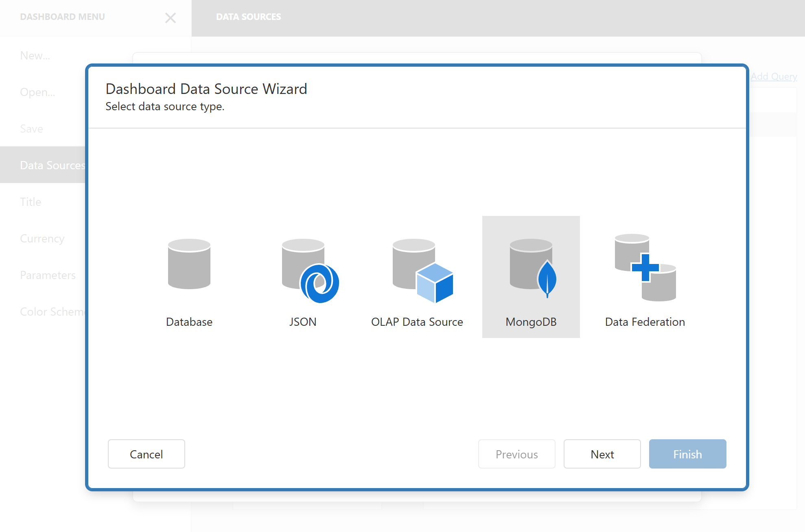The height and width of the screenshot is (532, 805).
Task: Finish the data source wizard
Action: click(687, 454)
